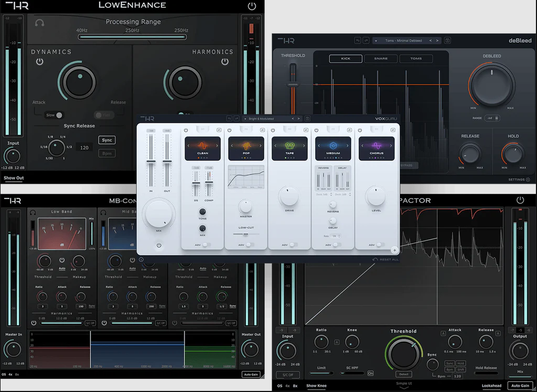Toggle Low Band Harmonics power icon
The height and width of the screenshot is (392, 537).
pos(33,323)
